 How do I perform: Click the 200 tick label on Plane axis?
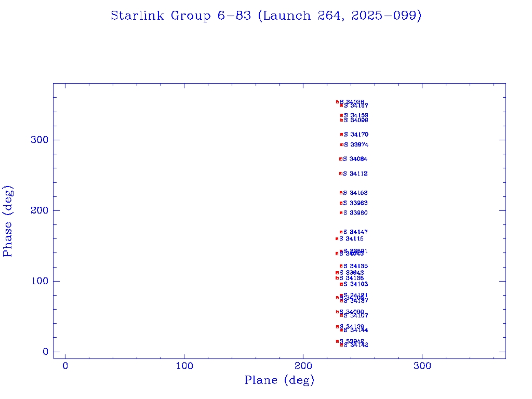coord(303,366)
